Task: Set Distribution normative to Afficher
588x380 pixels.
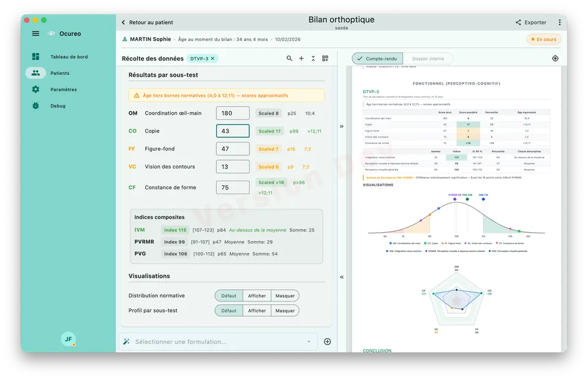Action: click(257, 295)
